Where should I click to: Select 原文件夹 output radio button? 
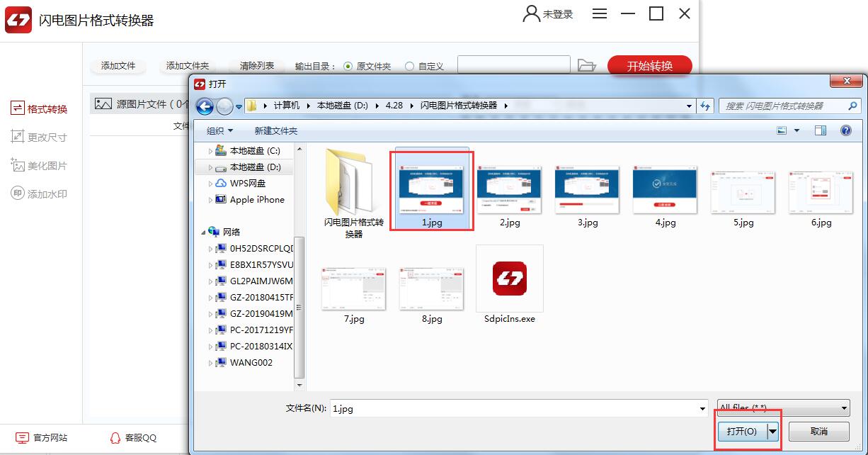(x=348, y=67)
